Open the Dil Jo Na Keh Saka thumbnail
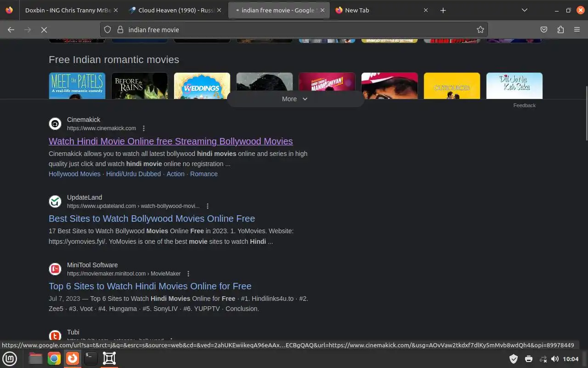Viewport: 588px width, 368px height. coord(514,86)
